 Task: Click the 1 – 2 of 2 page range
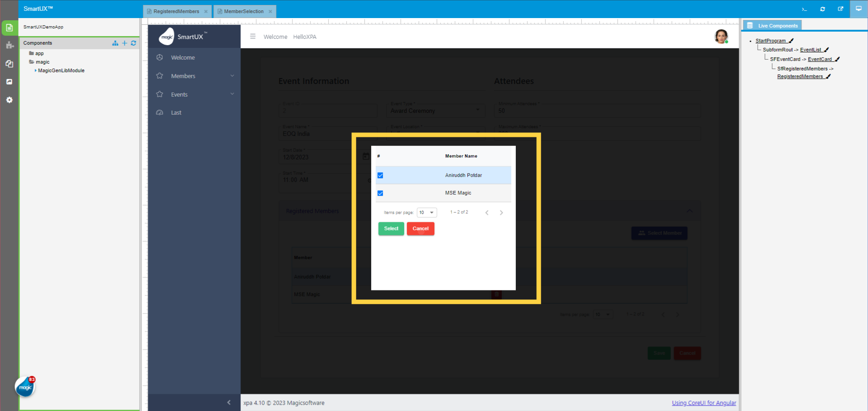459,212
